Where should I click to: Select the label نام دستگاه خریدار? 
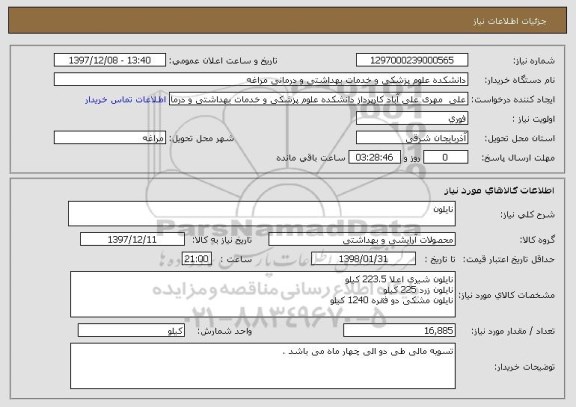tap(520, 80)
